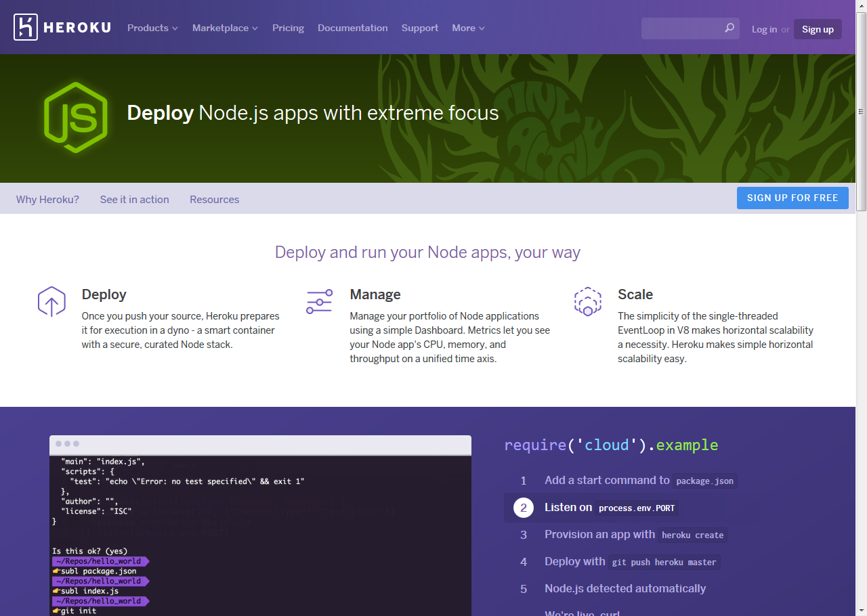Click the scrollbar up arrow
This screenshot has height=616, width=867.
pos(861,5)
